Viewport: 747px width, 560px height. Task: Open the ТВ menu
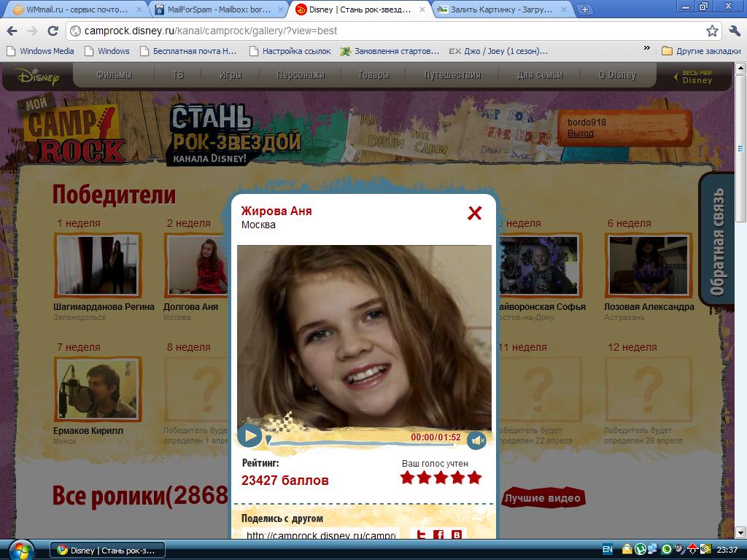tap(178, 75)
